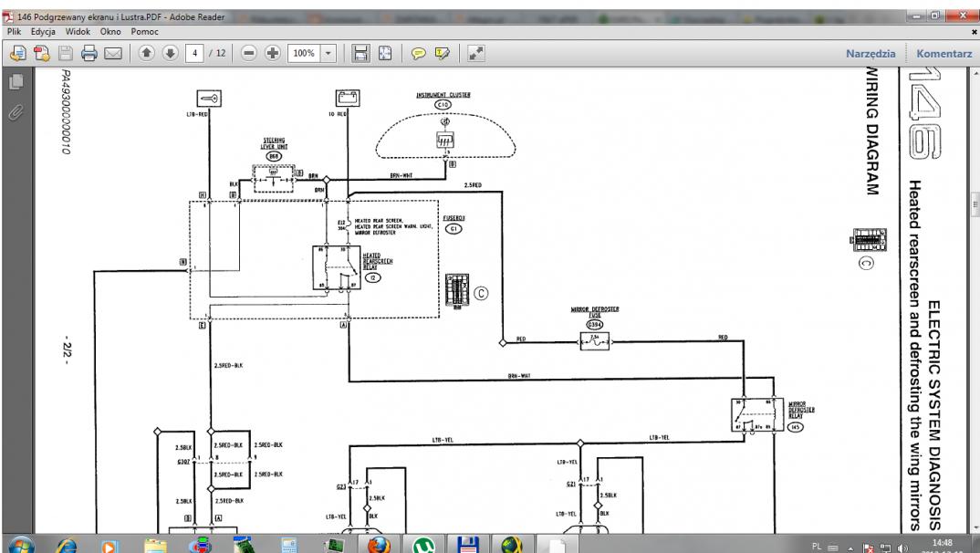
Task: Toggle fit one full page view
Action: 385,54
